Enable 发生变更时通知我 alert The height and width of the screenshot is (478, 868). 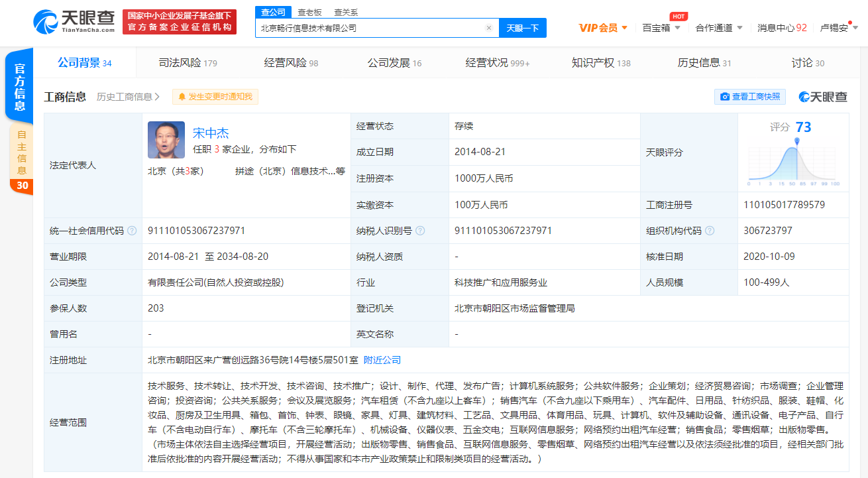tap(215, 97)
